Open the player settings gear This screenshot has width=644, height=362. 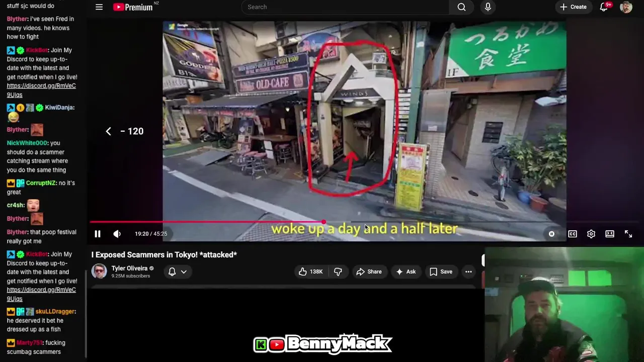pyautogui.click(x=591, y=234)
